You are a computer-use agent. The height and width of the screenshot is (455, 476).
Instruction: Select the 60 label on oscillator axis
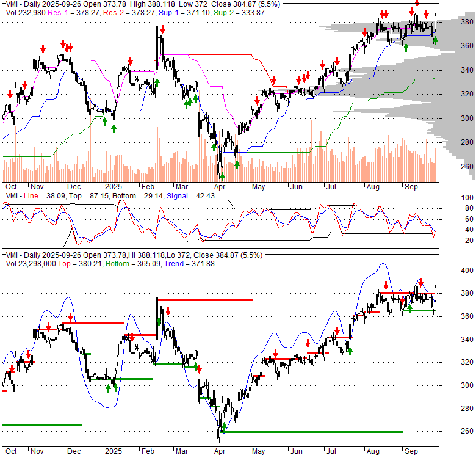coord(469,219)
